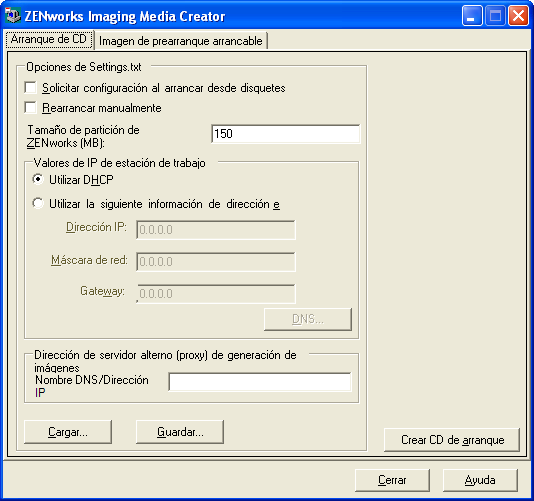Viewport: 534px width, 501px height.
Task: Open Ayuda help button
Action: tap(480, 480)
